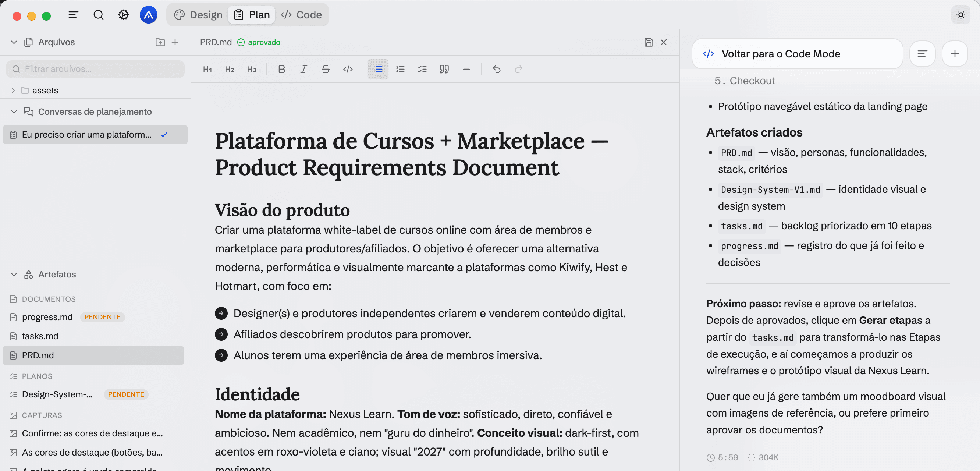Screen dimensions: 980x471
Task: Open settings gear in top bar
Action: (x=123, y=15)
